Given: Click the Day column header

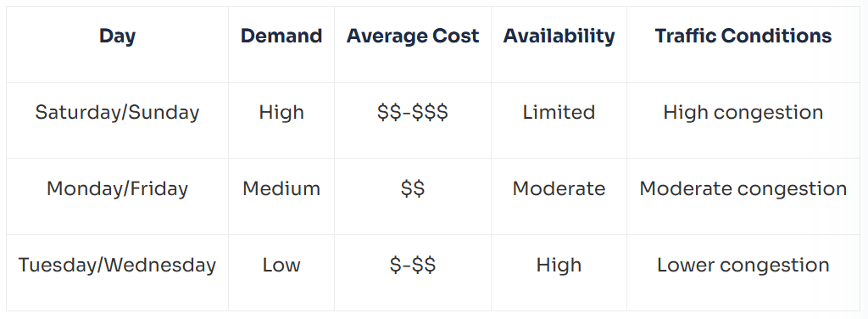Looking at the screenshot, I should [x=117, y=36].
